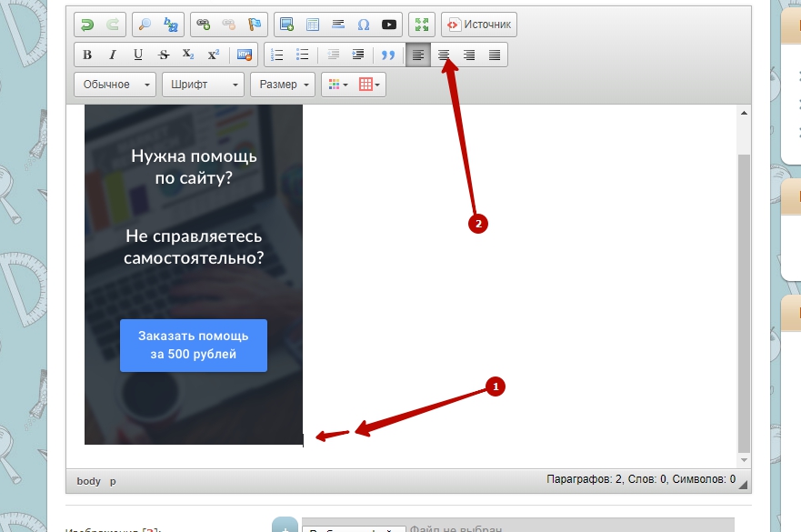Insert special character Omega symbol

coord(364,25)
